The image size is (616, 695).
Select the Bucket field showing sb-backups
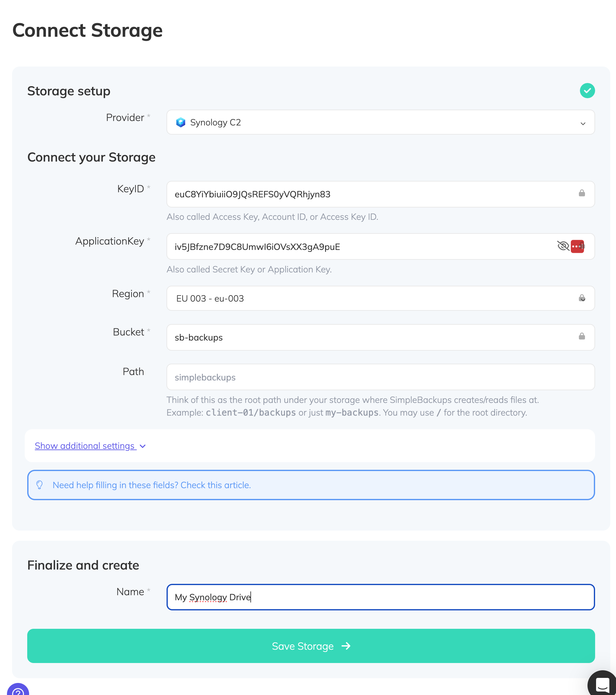340,337
